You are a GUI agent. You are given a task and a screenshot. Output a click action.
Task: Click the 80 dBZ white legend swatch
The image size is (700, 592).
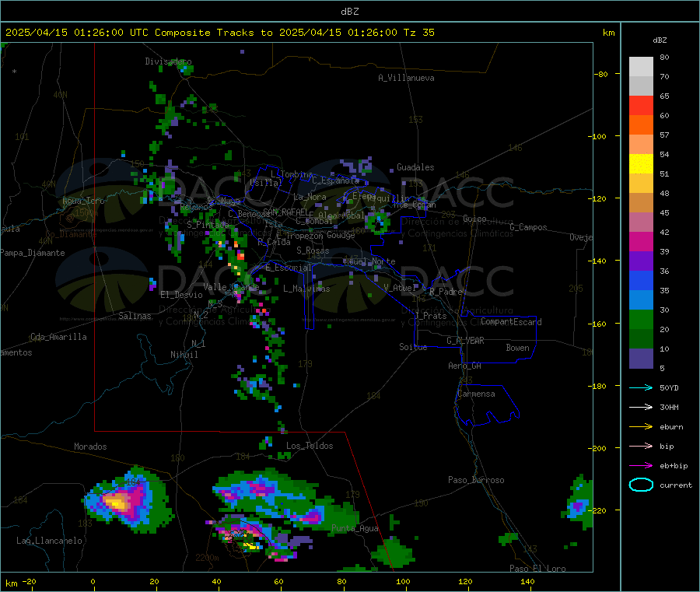[641, 67]
